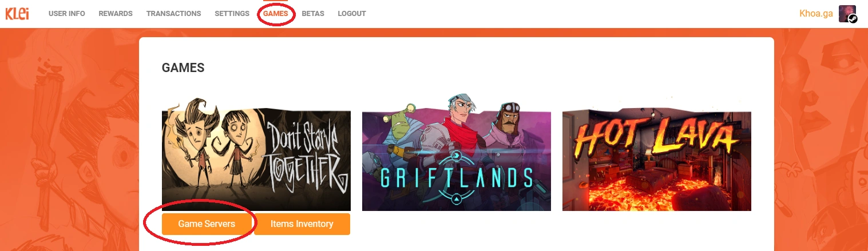Select the Griftlands game thumbnail
Image resolution: width=868 pixels, height=251 pixels.
pyautogui.click(x=457, y=153)
